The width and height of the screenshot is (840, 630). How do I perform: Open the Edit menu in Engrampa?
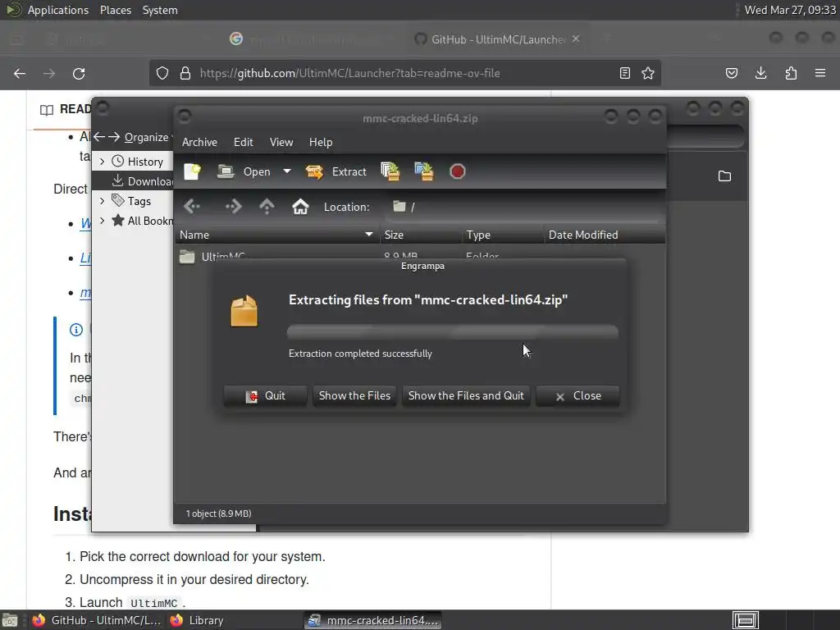pyautogui.click(x=243, y=142)
